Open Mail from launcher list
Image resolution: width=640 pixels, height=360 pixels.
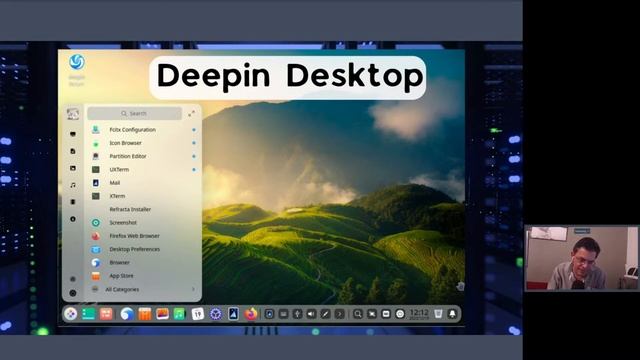(x=144, y=183)
